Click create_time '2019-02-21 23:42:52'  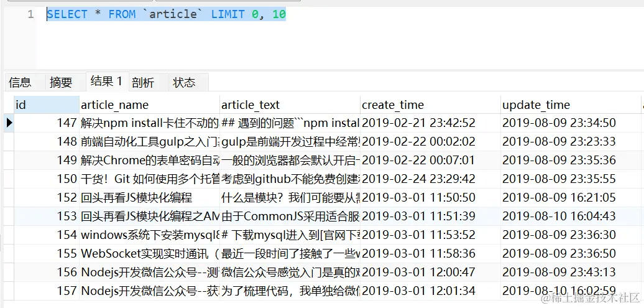pyautogui.click(x=430, y=123)
